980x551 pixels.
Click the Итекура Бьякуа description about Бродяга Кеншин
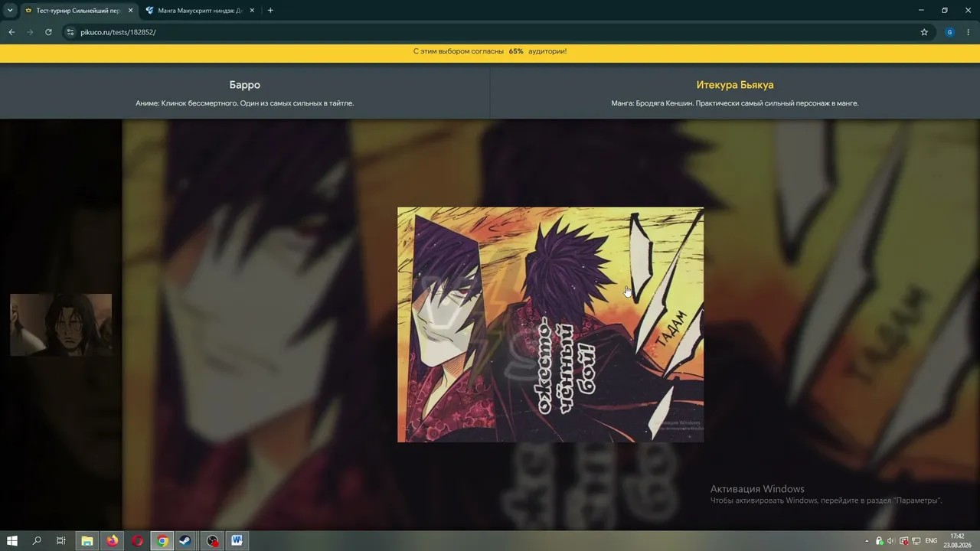(735, 103)
